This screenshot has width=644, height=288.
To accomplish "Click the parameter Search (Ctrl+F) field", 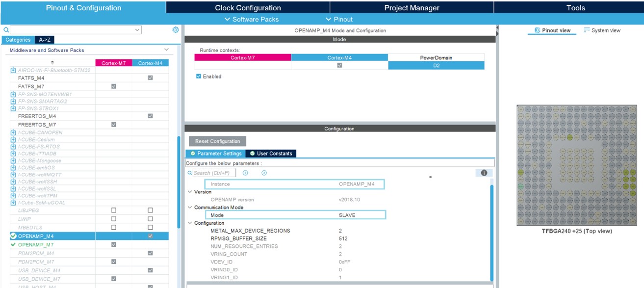I will (x=211, y=173).
